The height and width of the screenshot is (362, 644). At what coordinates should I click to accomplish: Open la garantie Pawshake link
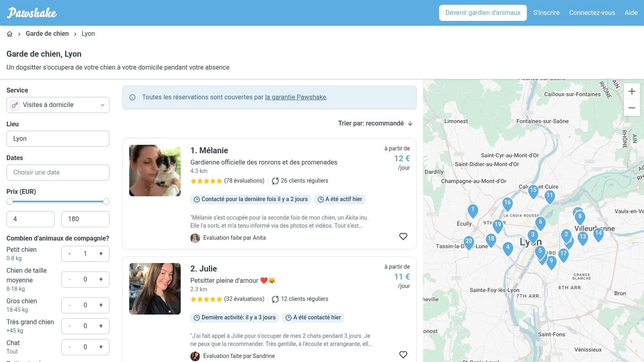pyautogui.click(x=295, y=97)
